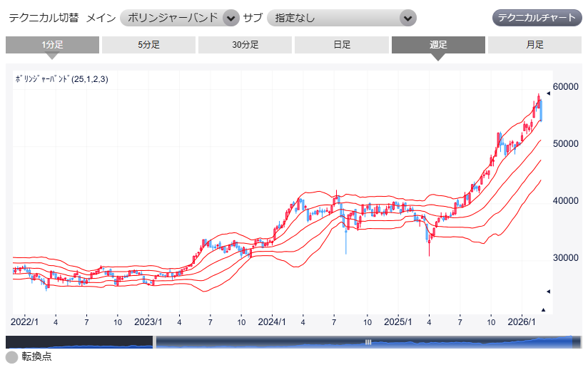This screenshot has width=588, height=365.
Task: Select the 週足 weekly tab
Action: click(438, 45)
